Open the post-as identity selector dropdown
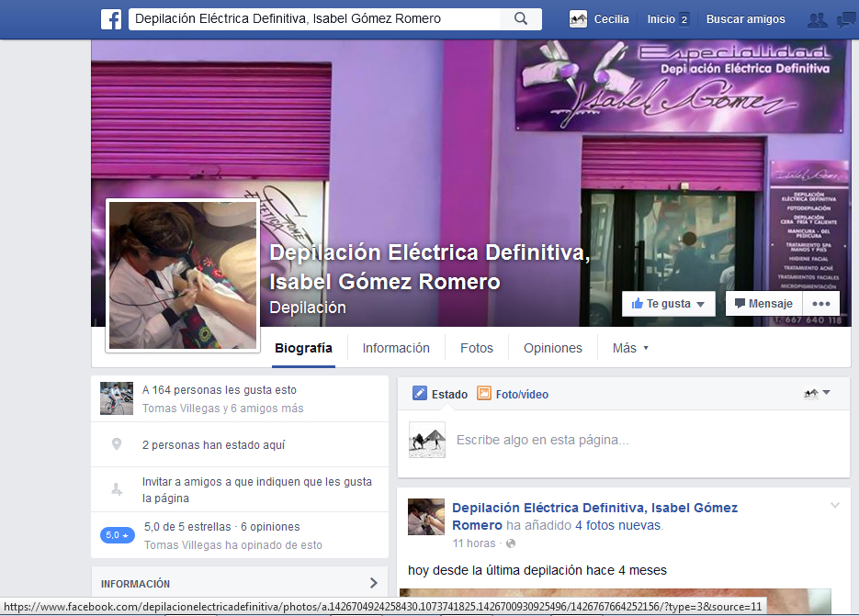The image size is (859, 616). point(817,394)
